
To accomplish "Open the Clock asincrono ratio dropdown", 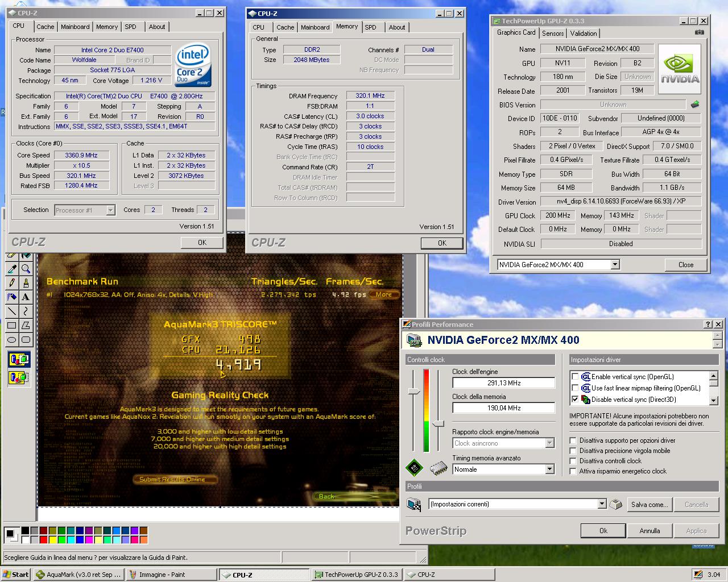I will [549, 443].
